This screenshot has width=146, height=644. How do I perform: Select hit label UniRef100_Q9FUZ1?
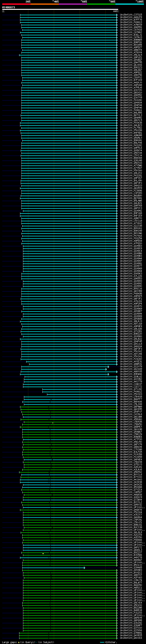[131, 58]
